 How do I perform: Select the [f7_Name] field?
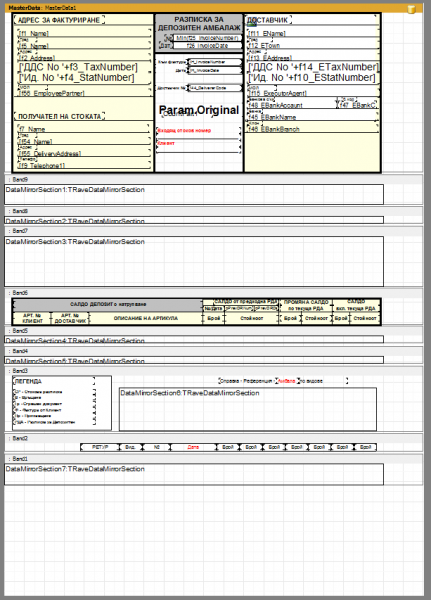pyautogui.click(x=83, y=129)
